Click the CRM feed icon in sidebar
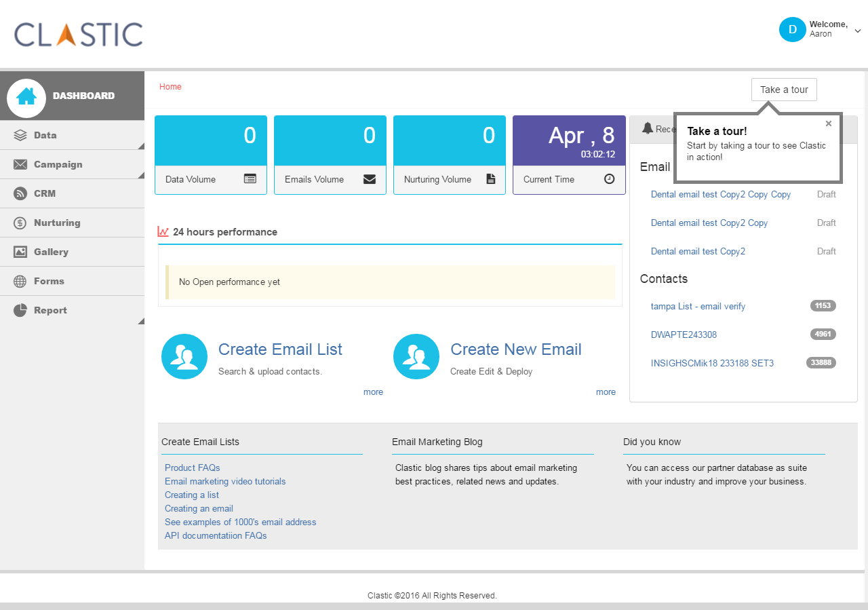The width and height of the screenshot is (868, 610). (x=20, y=193)
